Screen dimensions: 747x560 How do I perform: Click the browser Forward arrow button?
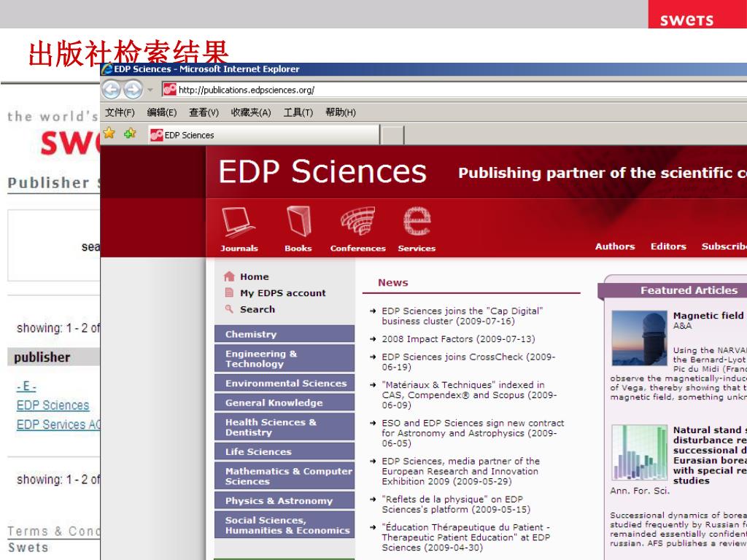pyautogui.click(x=133, y=90)
